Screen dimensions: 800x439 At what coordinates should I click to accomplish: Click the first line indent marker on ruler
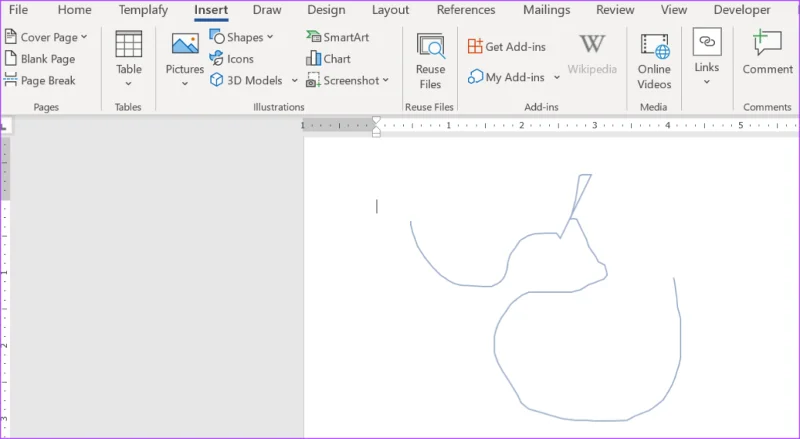(377, 120)
